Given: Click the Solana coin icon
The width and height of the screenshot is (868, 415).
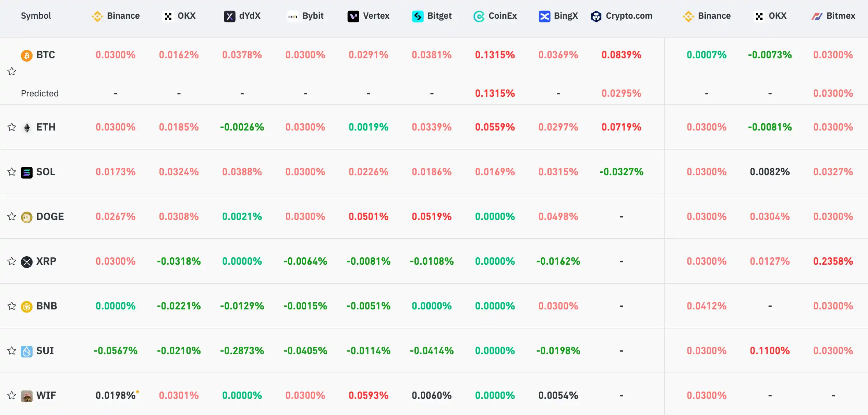Looking at the screenshot, I should 26,172.
